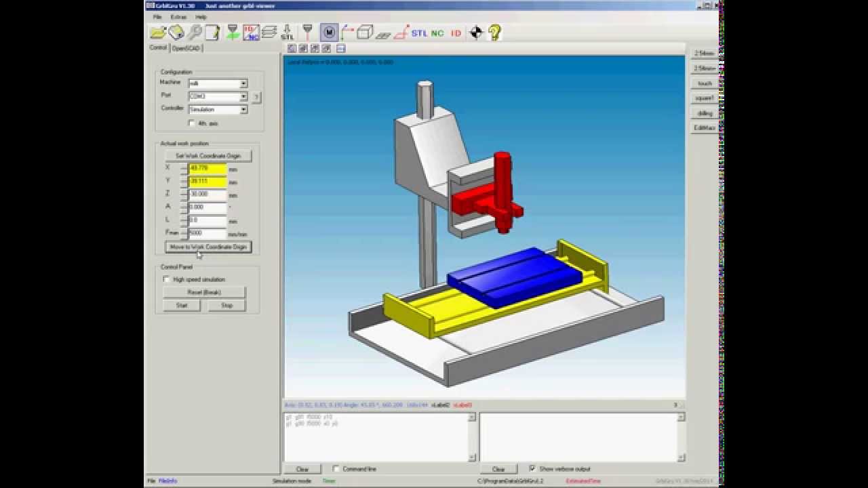Image resolution: width=868 pixels, height=488 pixels.
Task: Toggle the machine view 'M' icon
Action: [x=329, y=32]
